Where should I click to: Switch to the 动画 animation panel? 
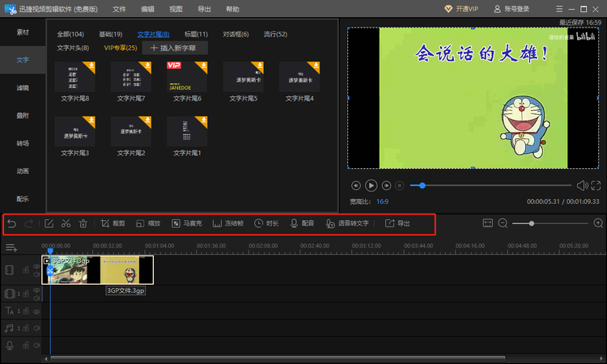click(x=23, y=171)
